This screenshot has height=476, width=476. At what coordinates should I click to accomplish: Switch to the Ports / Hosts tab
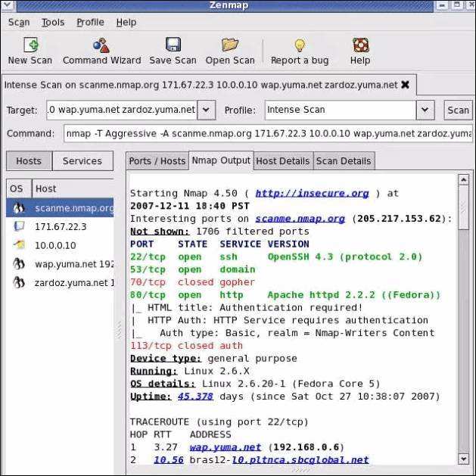point(157,161)
